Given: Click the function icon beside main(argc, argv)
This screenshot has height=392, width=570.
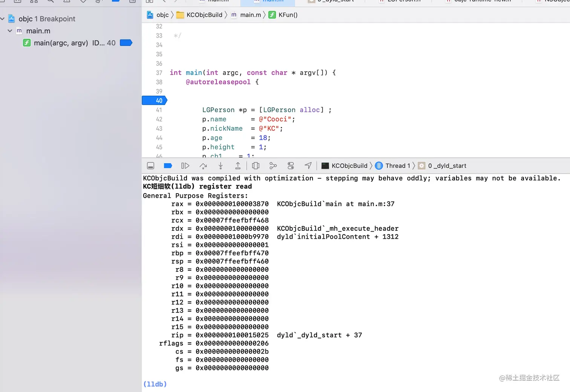Looking at the screenshot, I should click(27, 43).
